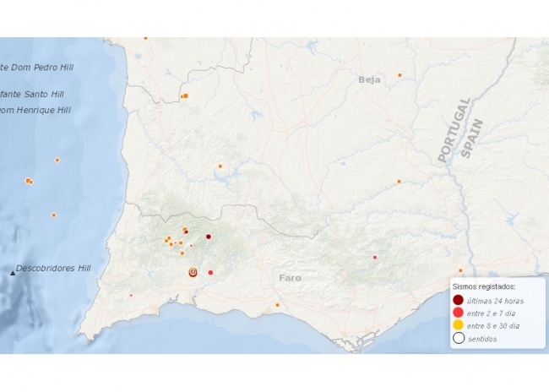The image size is (549, 392).
Task: Select the orange marker east of Beja
Action: (400, 75)
